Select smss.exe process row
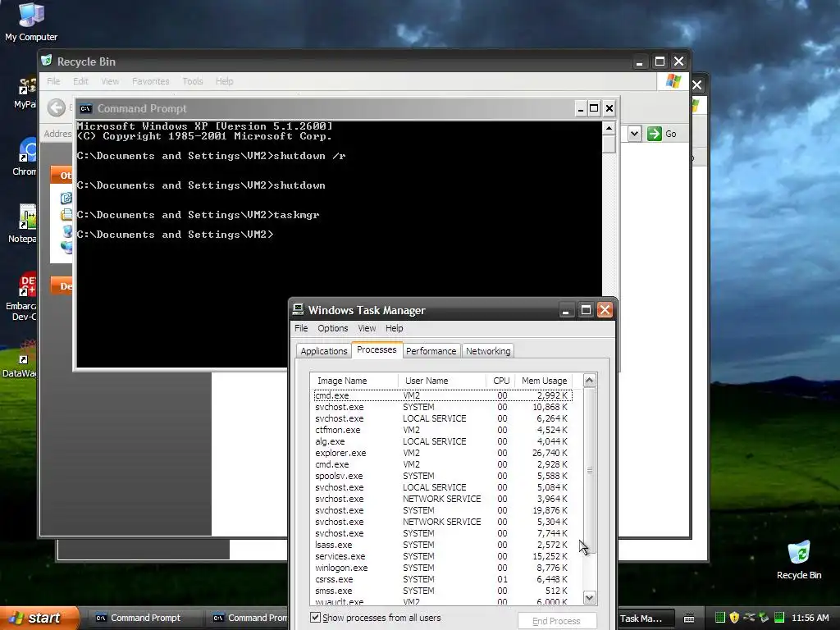 442,591
